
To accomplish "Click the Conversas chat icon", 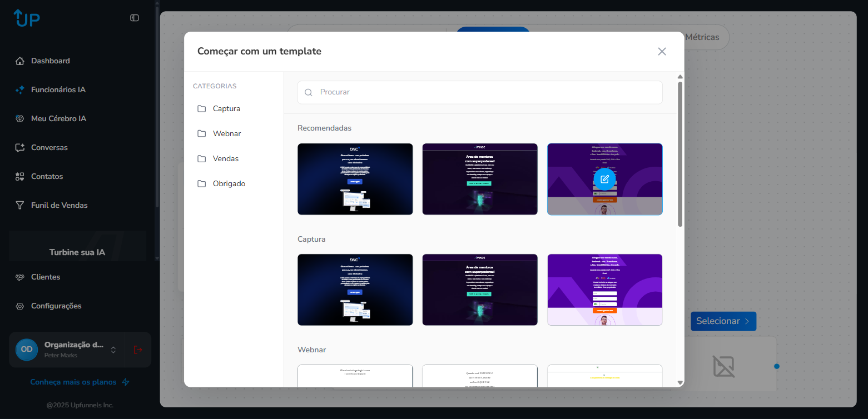I will [20, 148].
